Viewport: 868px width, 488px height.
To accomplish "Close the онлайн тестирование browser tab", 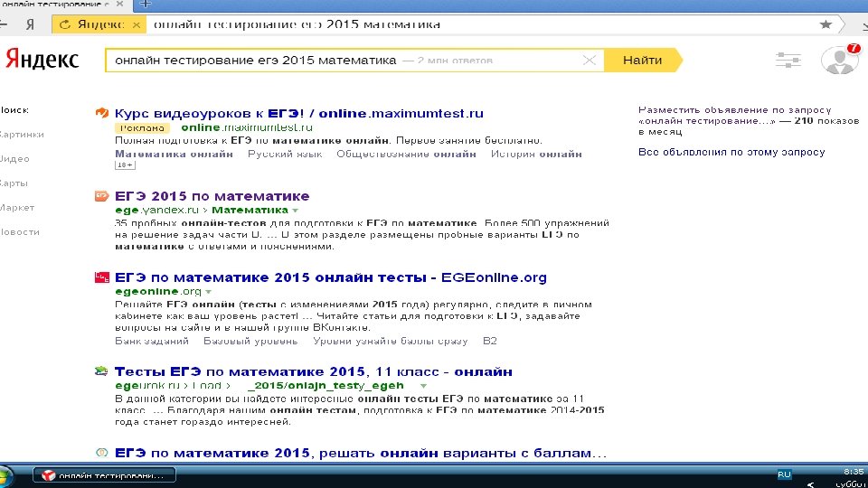I will pyautogui.click(x=120, y=4).
